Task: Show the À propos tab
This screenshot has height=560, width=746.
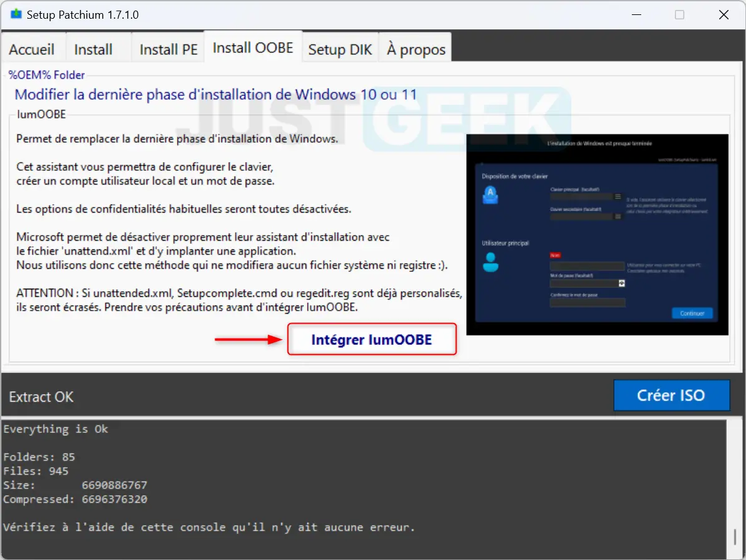Action: 416,49
